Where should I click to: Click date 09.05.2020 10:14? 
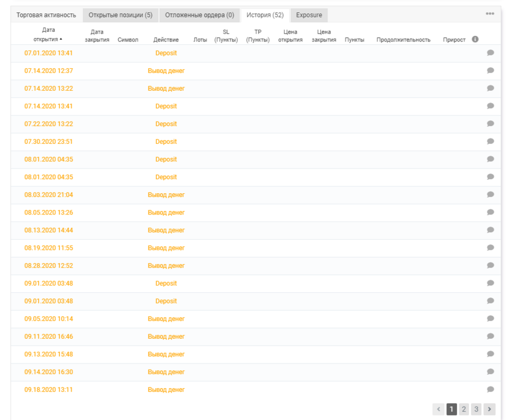tap(49, 319)
